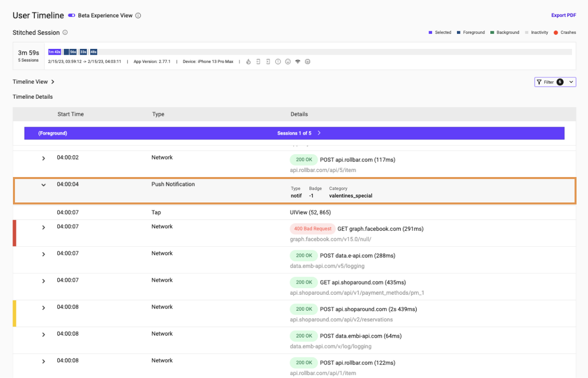Click the Details column header

(x=299, y=114)
